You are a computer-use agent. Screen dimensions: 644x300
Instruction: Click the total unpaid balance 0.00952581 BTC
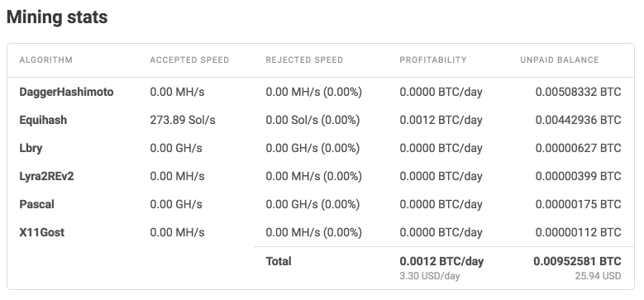point(578,261)
